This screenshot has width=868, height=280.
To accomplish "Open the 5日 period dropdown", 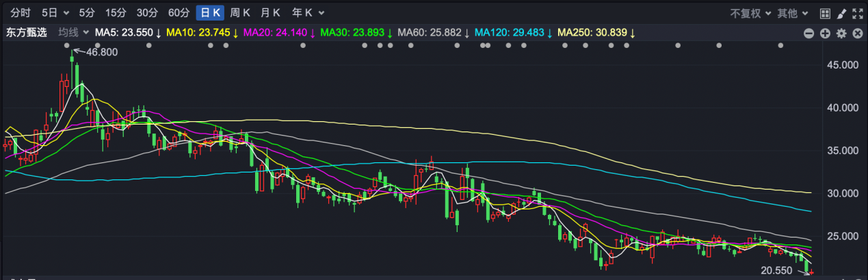I will 55,12.
